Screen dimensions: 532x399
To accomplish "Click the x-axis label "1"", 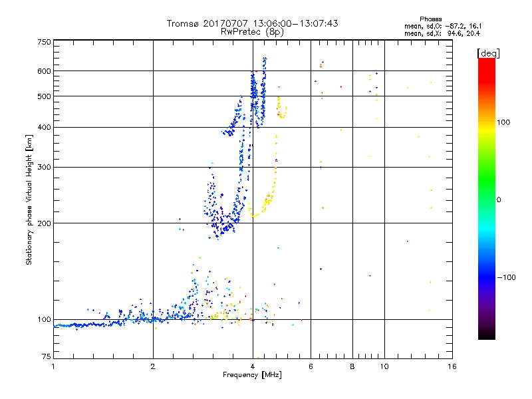I will (53, 366).
